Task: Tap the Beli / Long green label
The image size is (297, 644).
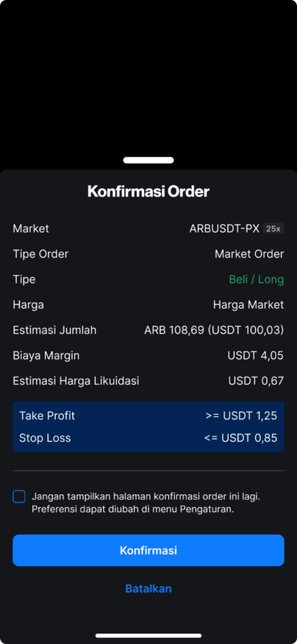Action: click(256, 279)
